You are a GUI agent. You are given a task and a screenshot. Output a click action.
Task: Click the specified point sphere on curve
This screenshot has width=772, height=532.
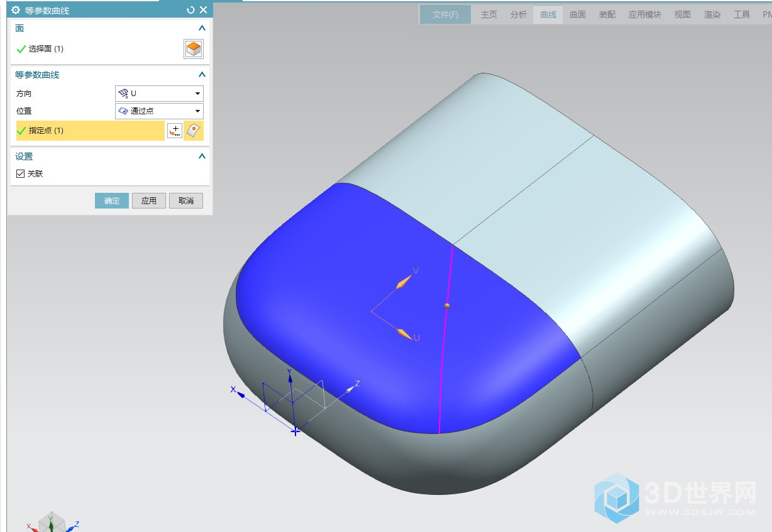pyautogui.click(x=447, y=306)
